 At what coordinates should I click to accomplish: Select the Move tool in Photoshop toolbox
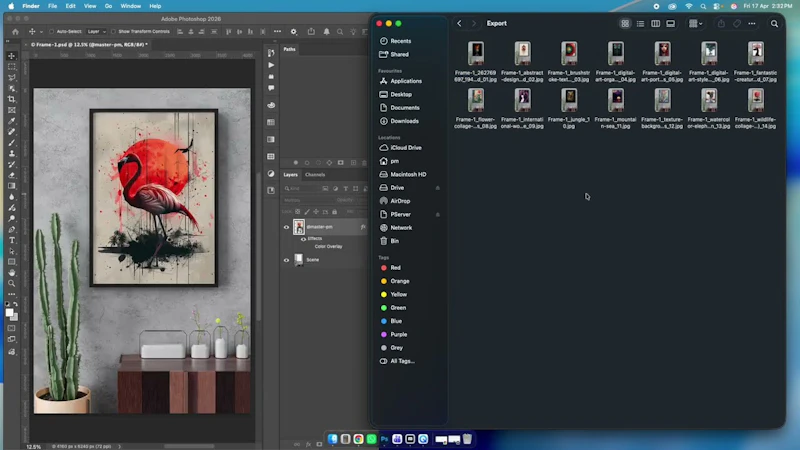(12, 56)
